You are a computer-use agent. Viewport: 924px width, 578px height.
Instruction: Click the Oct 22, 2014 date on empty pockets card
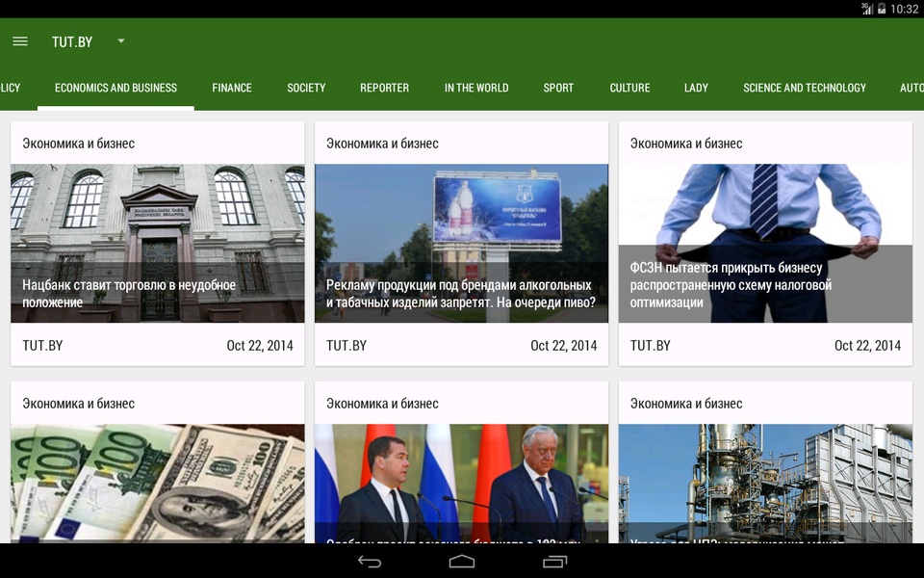pos(867,346)
